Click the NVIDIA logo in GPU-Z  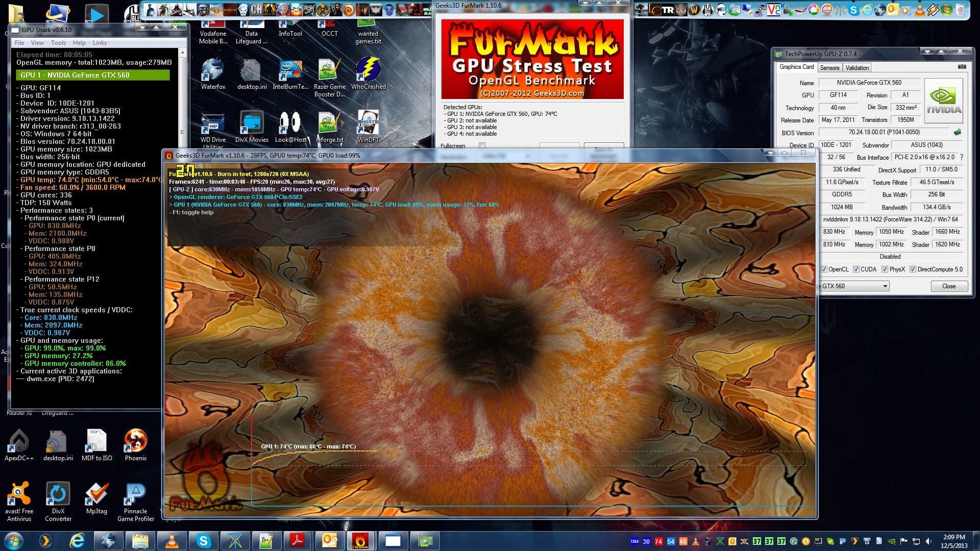coord(943,101)
